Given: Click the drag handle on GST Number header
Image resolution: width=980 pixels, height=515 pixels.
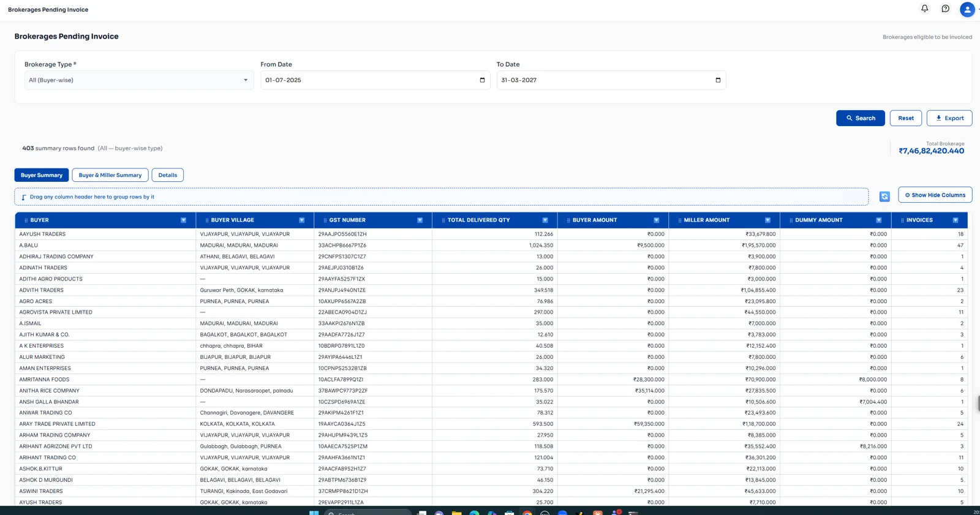Looking at the screenshot, I should pos(325,220).
